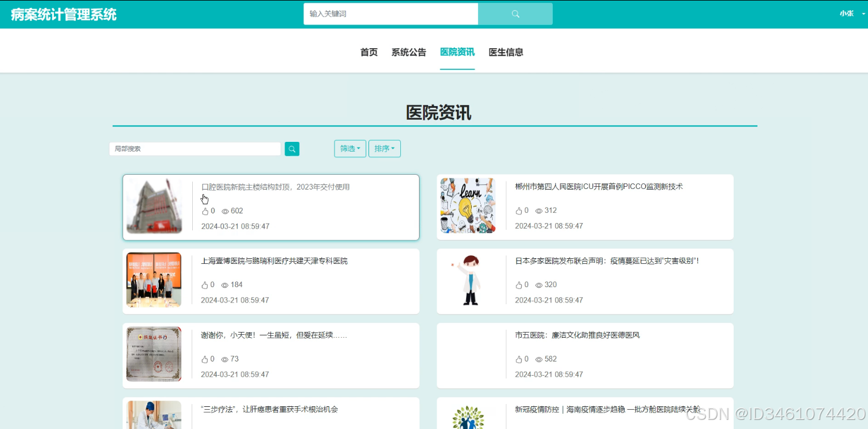Click the 病案统计管理系统 site title
This screenshot has height=429, width=868.
[63, 14]
